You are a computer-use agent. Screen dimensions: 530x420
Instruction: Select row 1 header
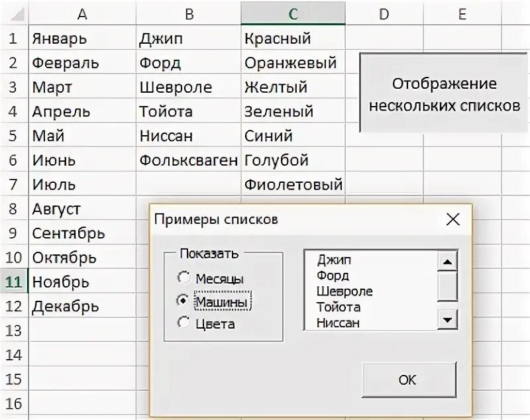tap(14, 38)
